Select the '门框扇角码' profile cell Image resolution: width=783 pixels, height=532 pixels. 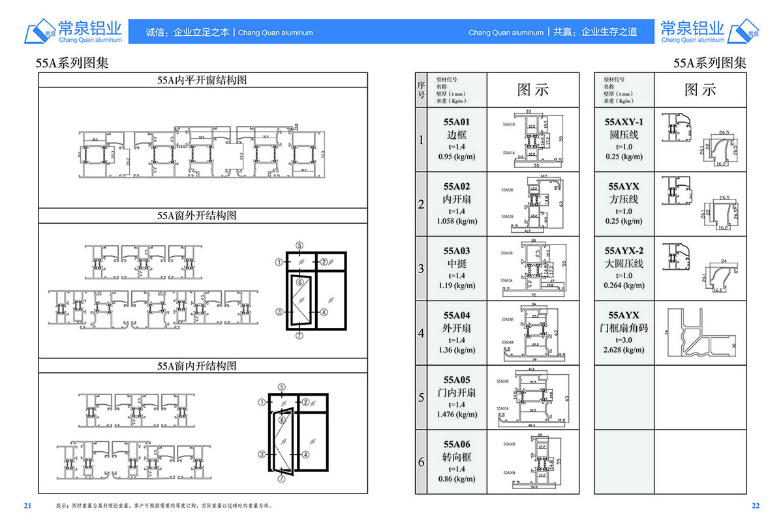click(624, 333)
